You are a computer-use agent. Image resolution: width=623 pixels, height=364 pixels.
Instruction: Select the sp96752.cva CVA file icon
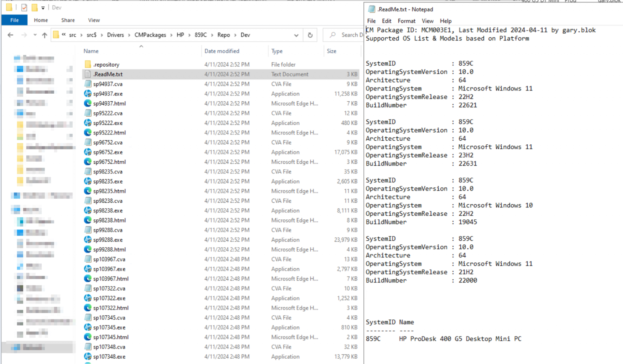(x=88, y=142)
